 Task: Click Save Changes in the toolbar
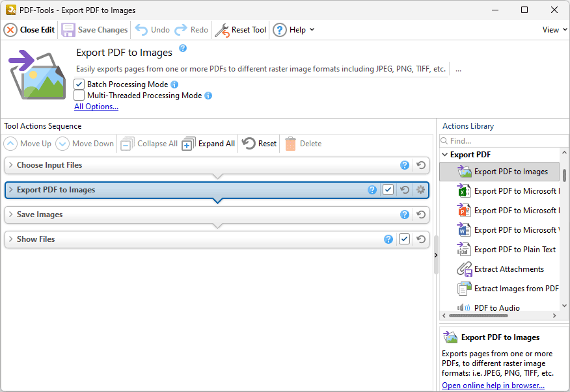tap(94, 30)
